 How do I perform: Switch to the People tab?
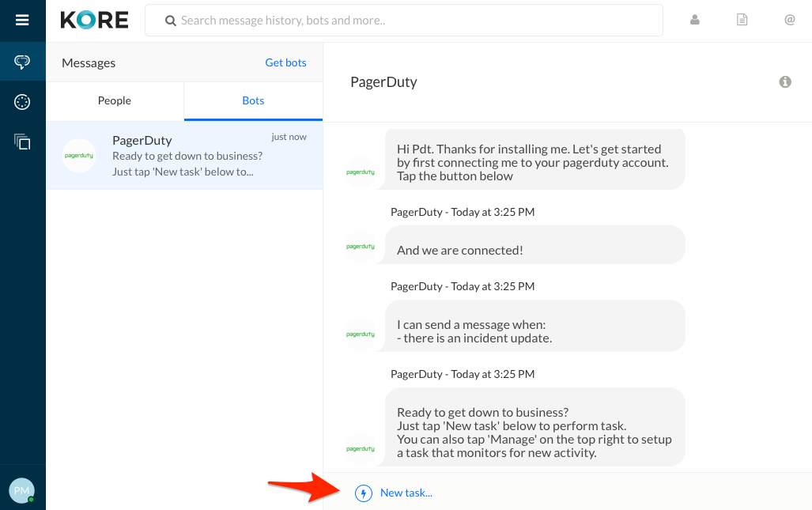pos(115,100)
